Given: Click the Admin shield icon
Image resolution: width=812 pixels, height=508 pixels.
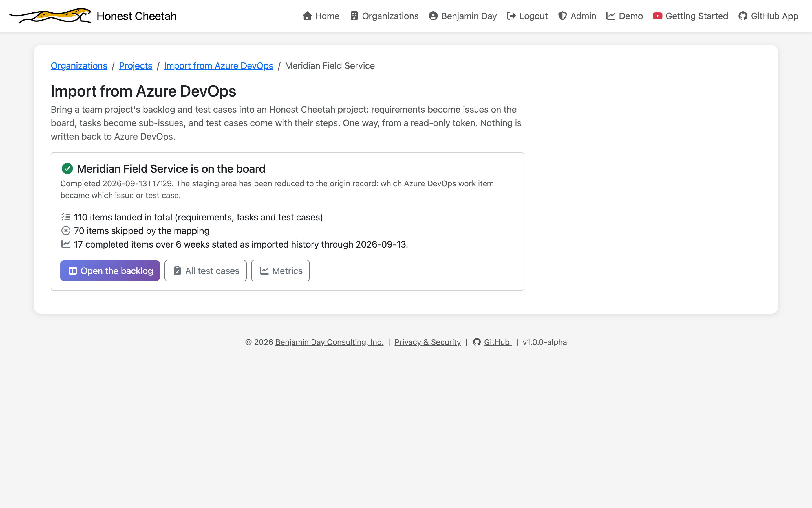Looking at the screenshot, I should point(562,16).
